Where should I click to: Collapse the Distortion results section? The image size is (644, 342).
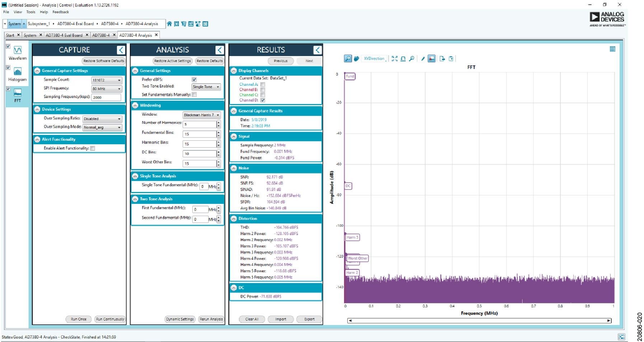point(234,219)
